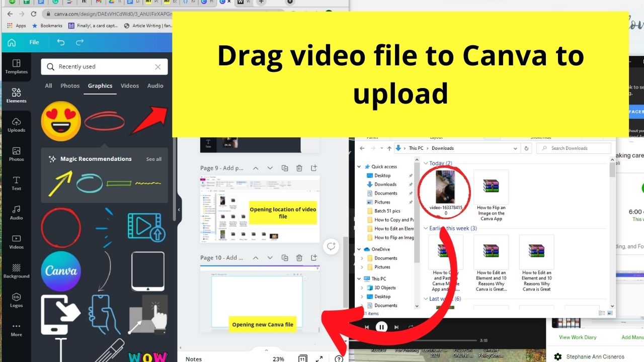644x362 pixels.
Task: Open the Downloads breadcrumb dropdown arrow
Action: pos(515,148)
